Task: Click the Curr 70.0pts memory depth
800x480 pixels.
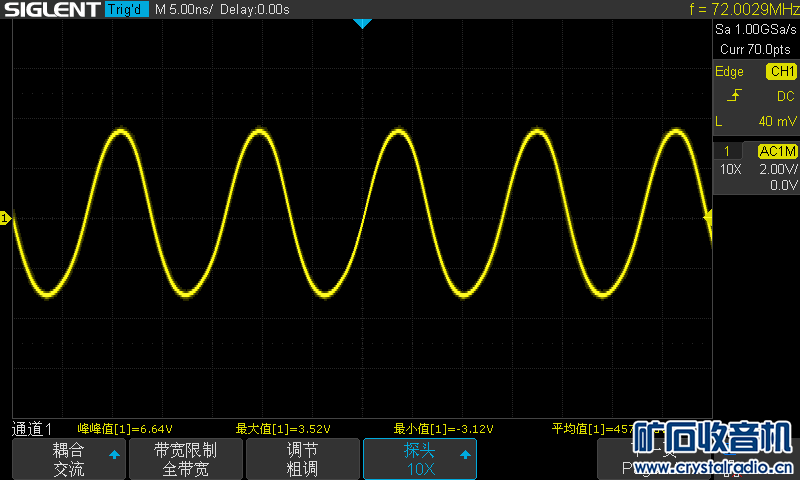Action: [x=755, y=49]
